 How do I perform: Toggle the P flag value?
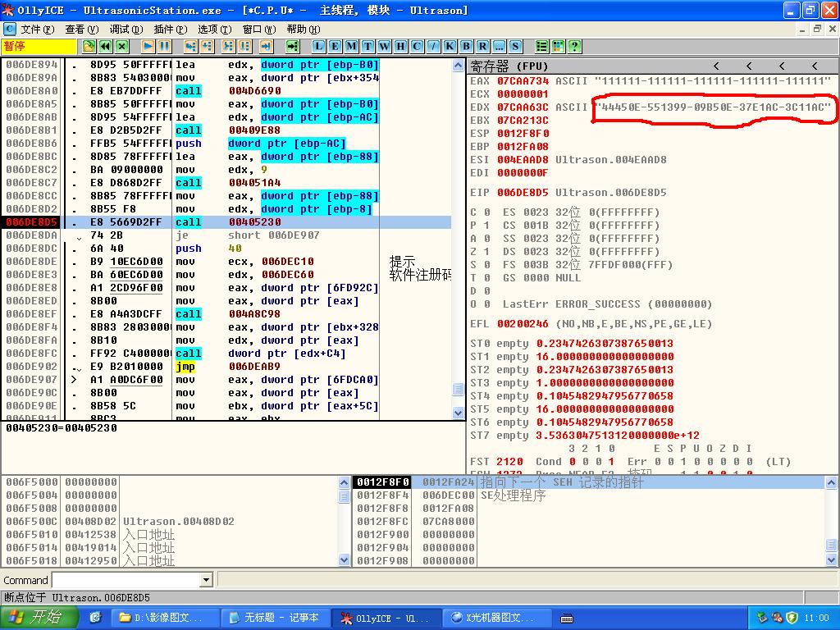(x=487, y=226)
